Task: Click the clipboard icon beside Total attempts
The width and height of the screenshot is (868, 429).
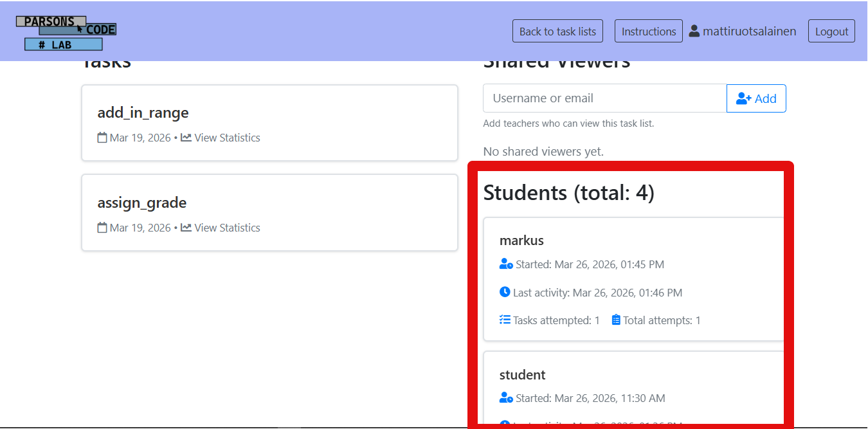Action: (x=615, y=319)
